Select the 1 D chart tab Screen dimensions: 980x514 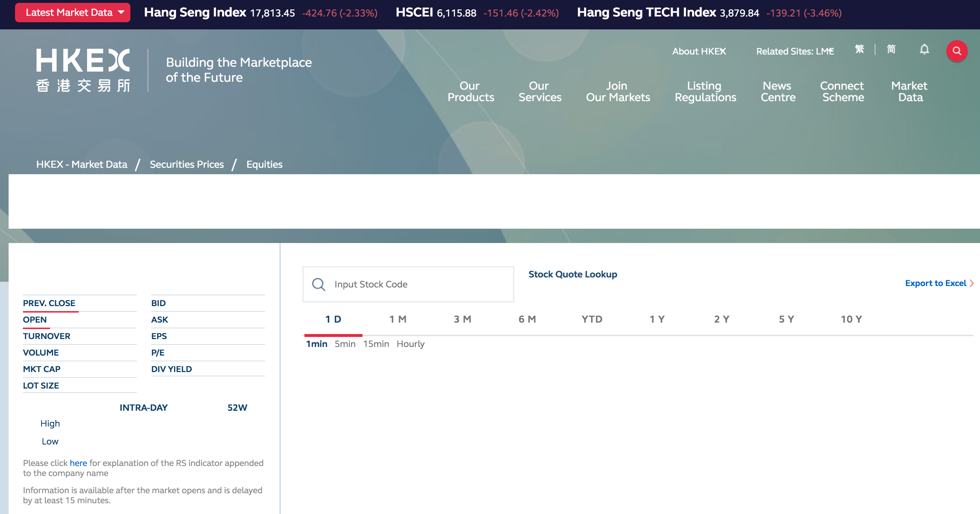point(333,319)
